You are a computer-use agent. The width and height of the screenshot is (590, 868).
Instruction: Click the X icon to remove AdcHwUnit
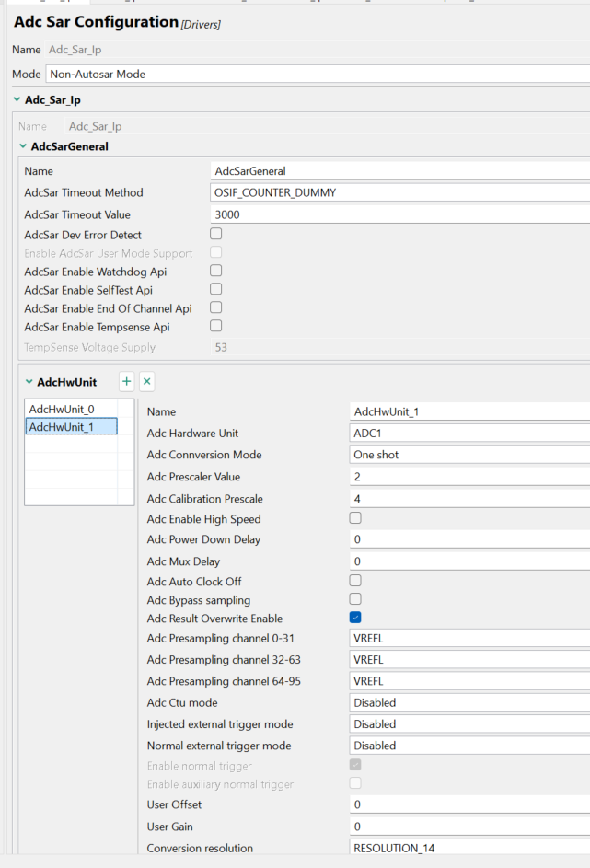[146, 381]
